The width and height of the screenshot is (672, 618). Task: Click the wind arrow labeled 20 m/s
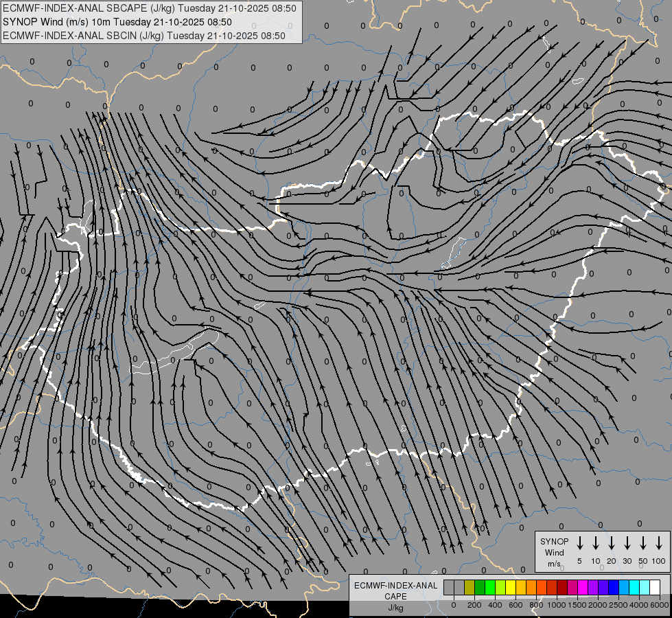[611, 543]
